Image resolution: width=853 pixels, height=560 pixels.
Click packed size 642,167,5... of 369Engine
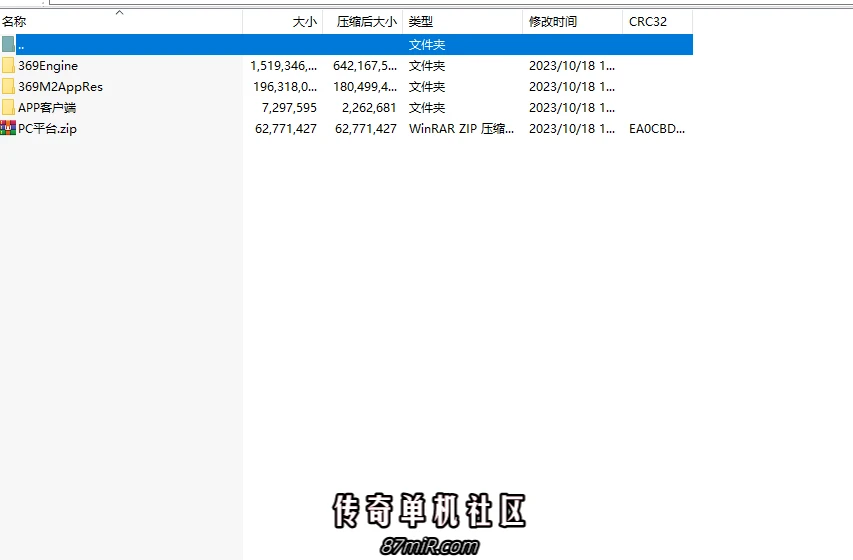tap(365, 66)
